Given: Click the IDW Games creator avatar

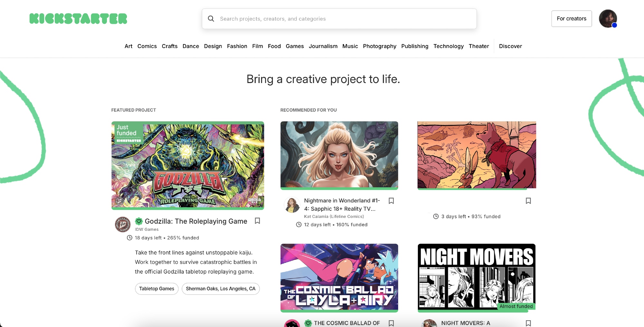Looking at the screenshot, I should coord(123,224).
